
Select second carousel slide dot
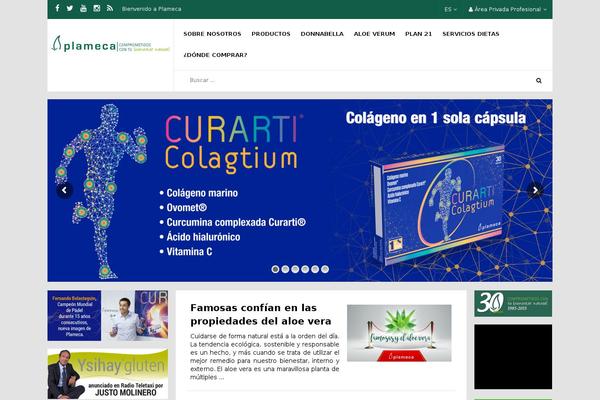coord(285,269)
